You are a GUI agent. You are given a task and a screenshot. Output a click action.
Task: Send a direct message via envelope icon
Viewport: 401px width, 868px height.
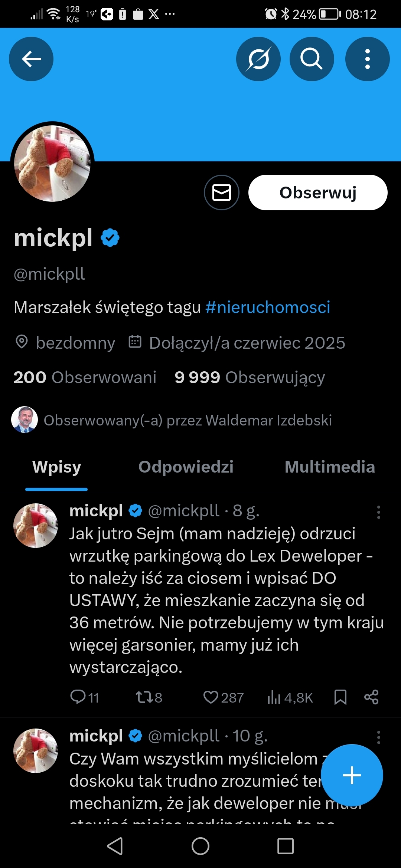click(222, 193)
